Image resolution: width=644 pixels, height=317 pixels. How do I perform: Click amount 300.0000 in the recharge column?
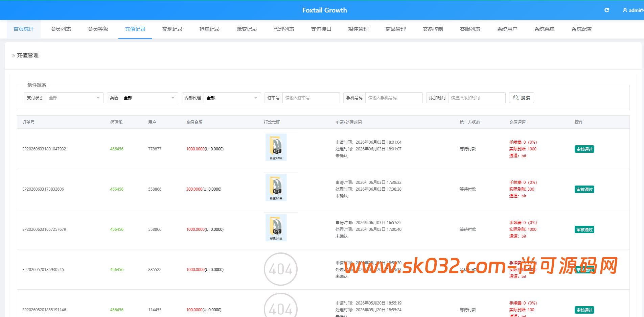pos(194,189)
